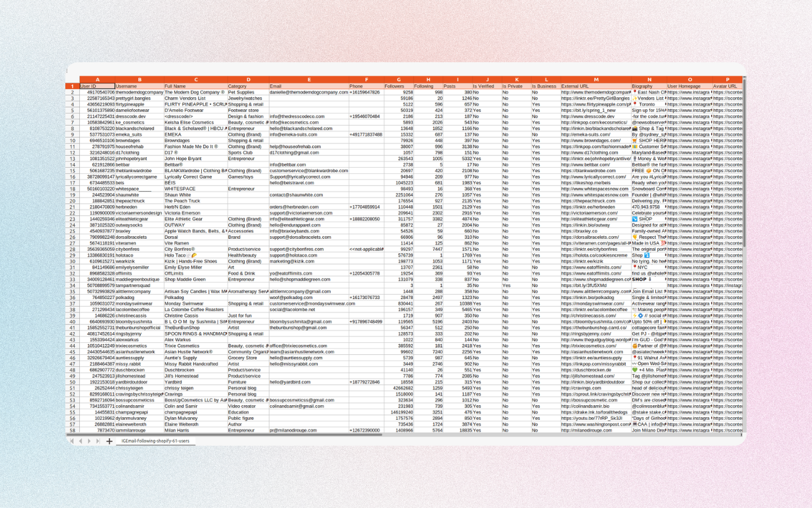Viewport: 812px width, 508px height.
Task: Select column A by its header
Action: point(97,80)
